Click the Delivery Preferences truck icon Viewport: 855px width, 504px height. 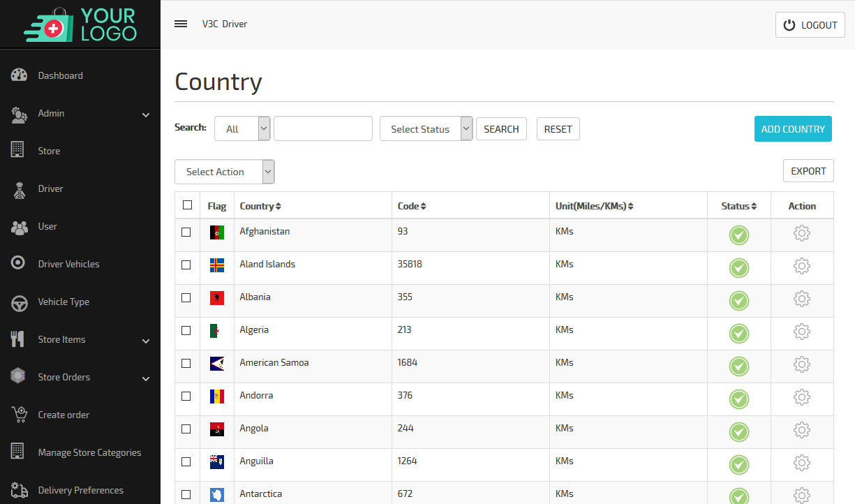tap(19, 490)
